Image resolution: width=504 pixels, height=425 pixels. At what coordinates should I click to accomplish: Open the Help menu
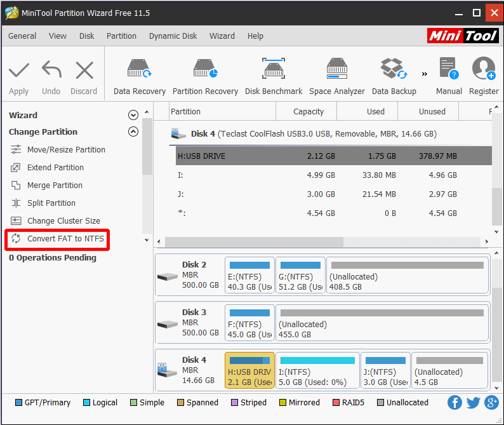(x=255, y=36)
